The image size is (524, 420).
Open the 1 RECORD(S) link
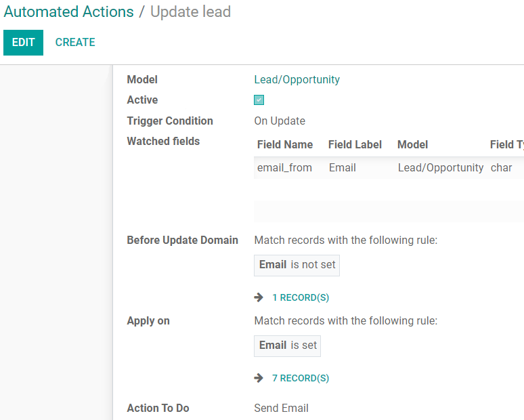(301, 297)
